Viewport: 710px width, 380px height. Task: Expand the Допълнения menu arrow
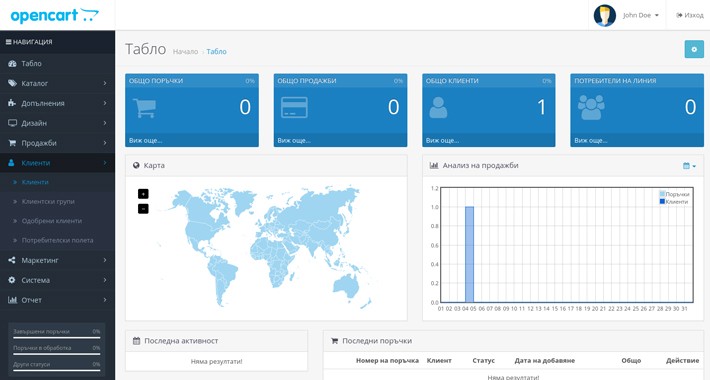click(105, 103)
